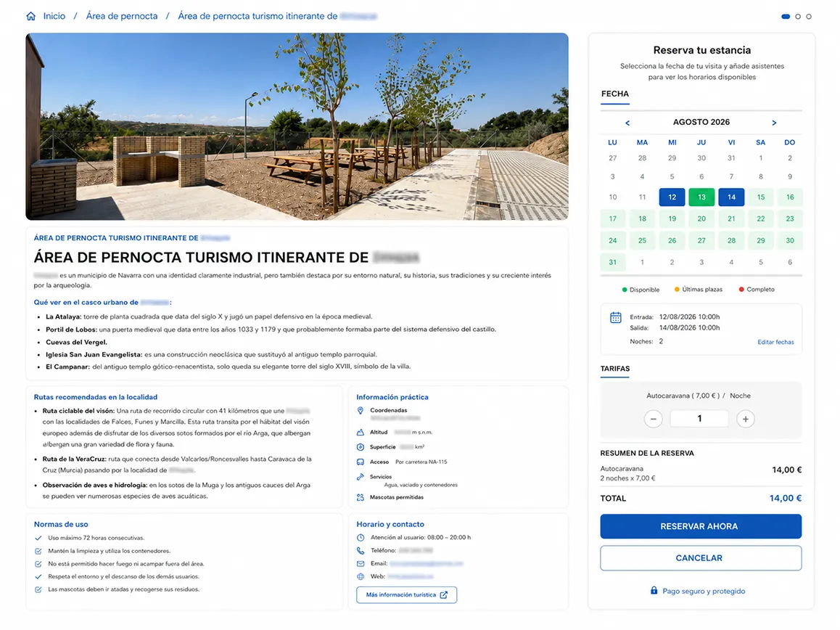Click the Pago seguro y protegido text
The width and height of the screenshot is (840, 630).
coord(704,591)
